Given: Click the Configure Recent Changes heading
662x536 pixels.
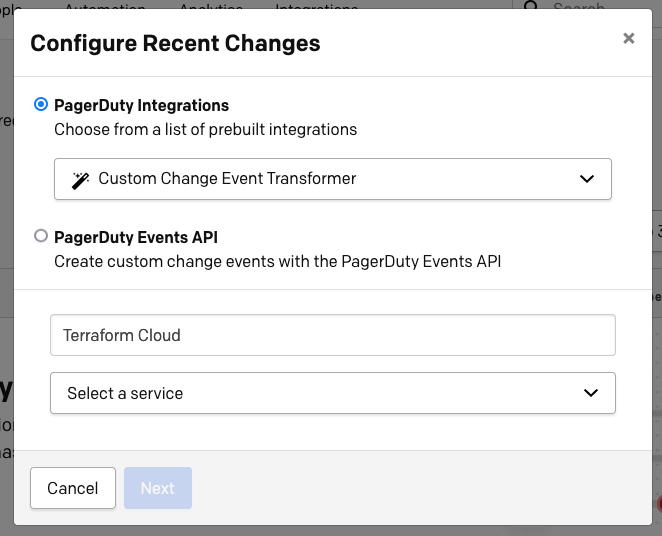Looking at the screenshot, I should coord(175,43).
